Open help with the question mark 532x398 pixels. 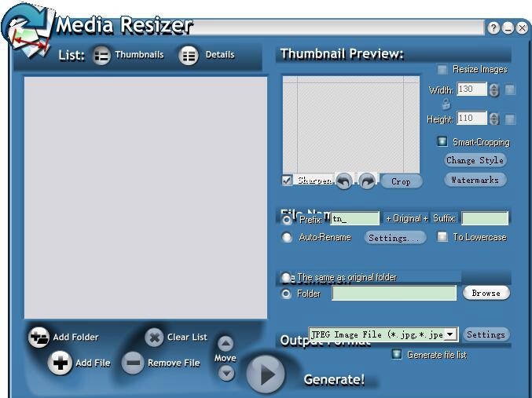click(493, 27)
